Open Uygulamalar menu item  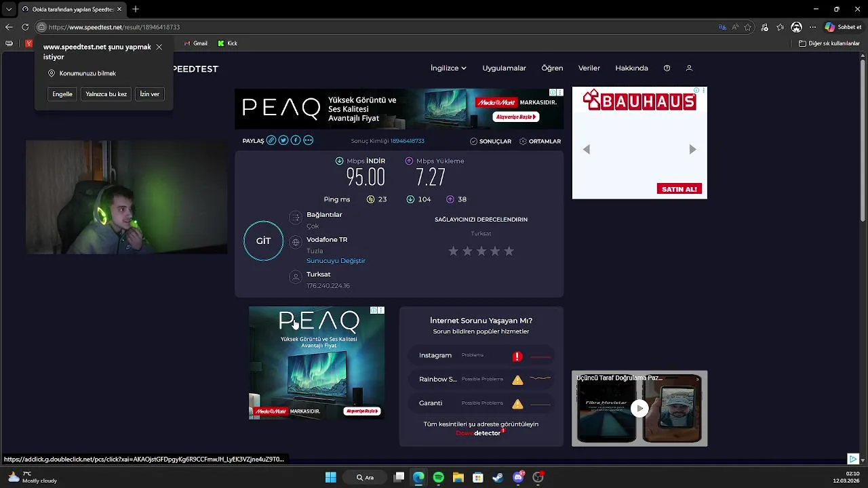click(x=504, y=68)
